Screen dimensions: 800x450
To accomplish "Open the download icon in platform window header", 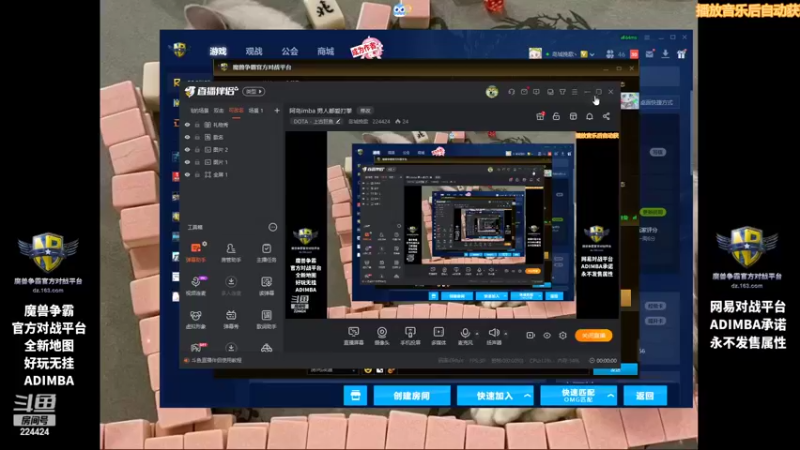I will pos(665,54).
